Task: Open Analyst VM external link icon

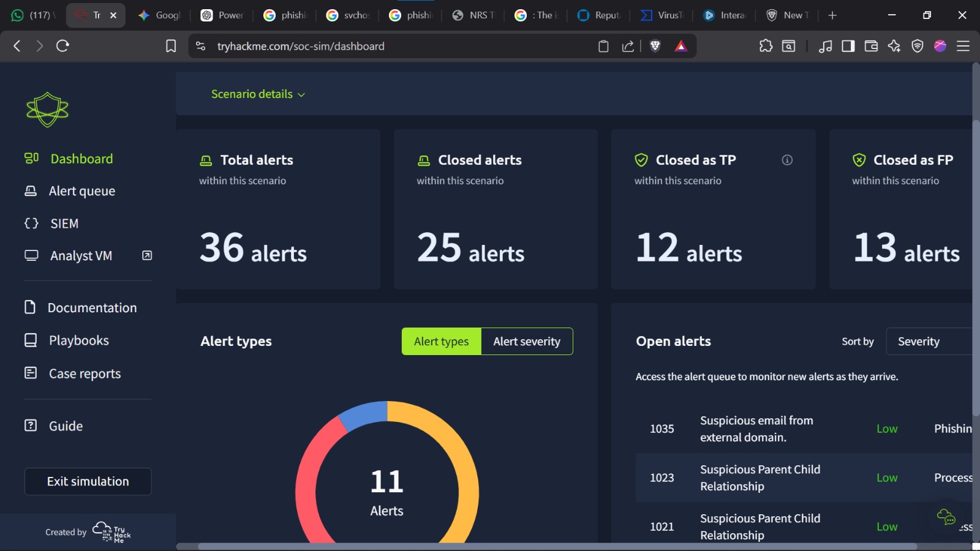Action: (x=147, y=255)
